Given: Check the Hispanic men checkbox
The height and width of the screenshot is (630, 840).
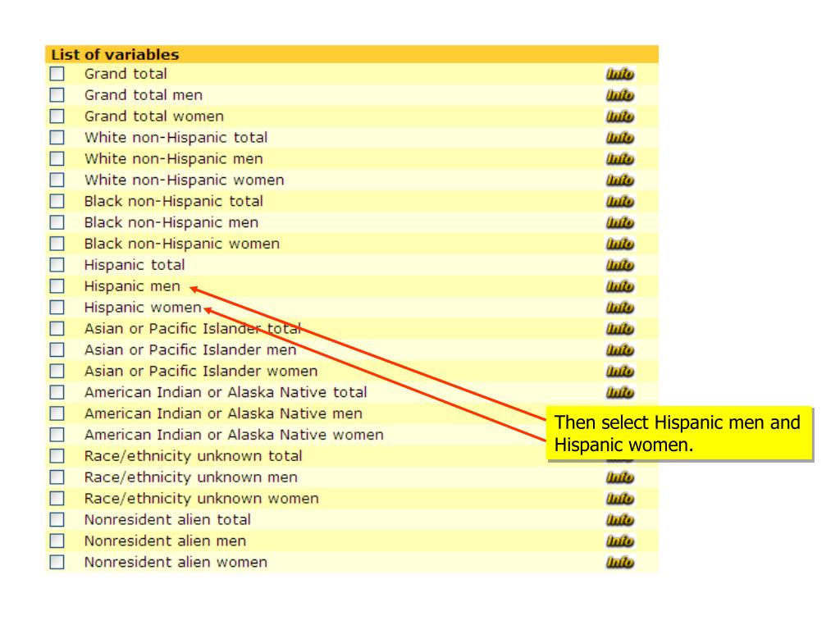Looking at the screenshot, I should tap(57, 286).
